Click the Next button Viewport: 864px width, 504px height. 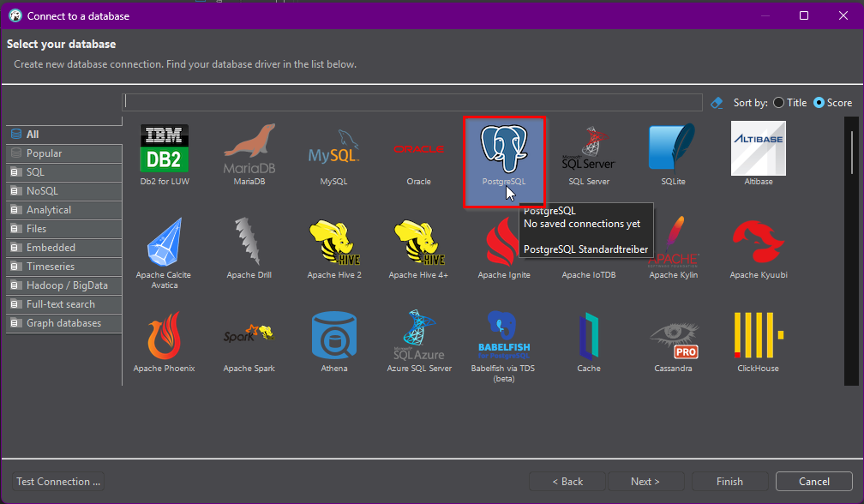click(x=645, y=482)
